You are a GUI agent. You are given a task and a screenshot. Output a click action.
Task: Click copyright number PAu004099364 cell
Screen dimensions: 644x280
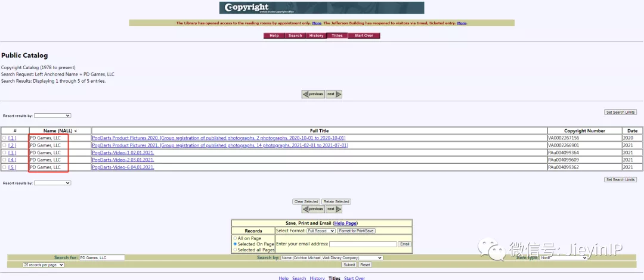[x=584, y=153]
